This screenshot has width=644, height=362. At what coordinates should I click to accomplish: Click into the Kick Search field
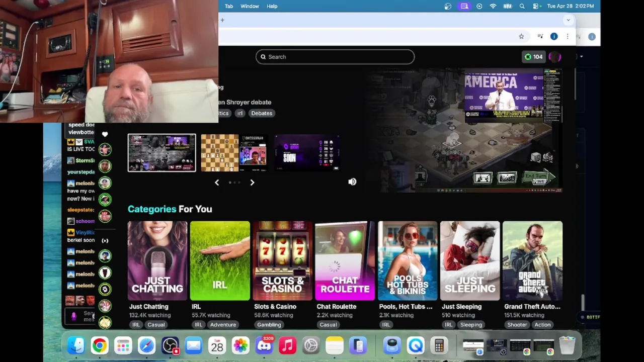click(x=335, y=57)
